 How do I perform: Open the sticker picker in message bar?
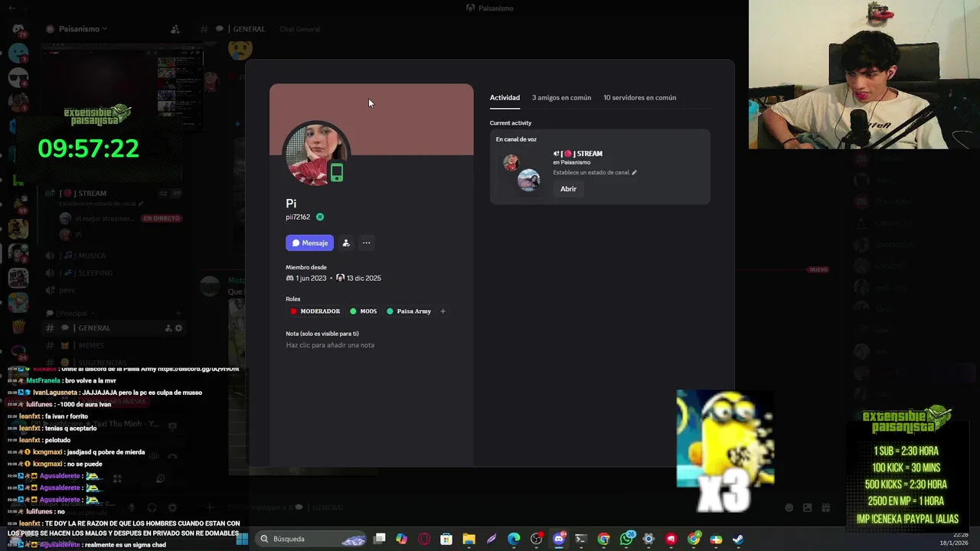pyautogui.click(x=807, y=507)
